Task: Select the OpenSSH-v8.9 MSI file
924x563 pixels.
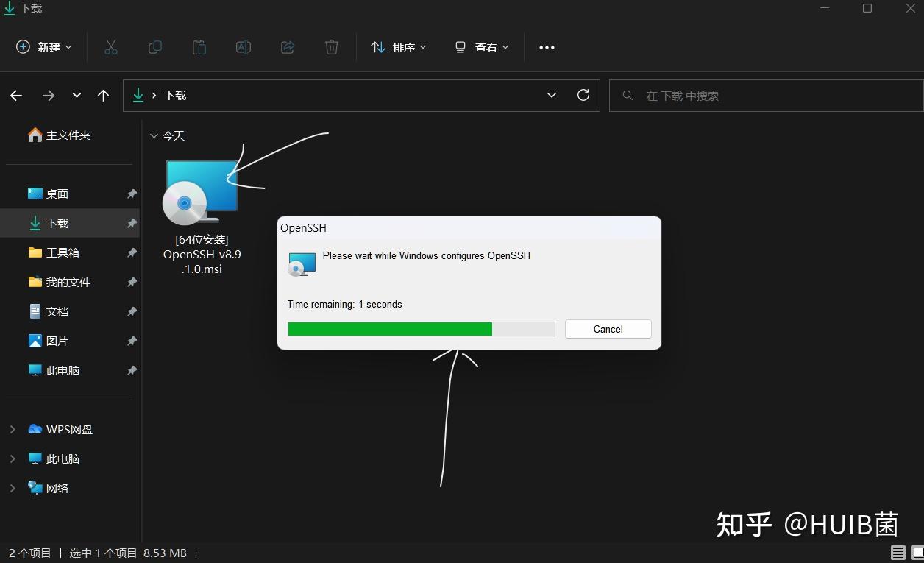Action: click(201, 193)
